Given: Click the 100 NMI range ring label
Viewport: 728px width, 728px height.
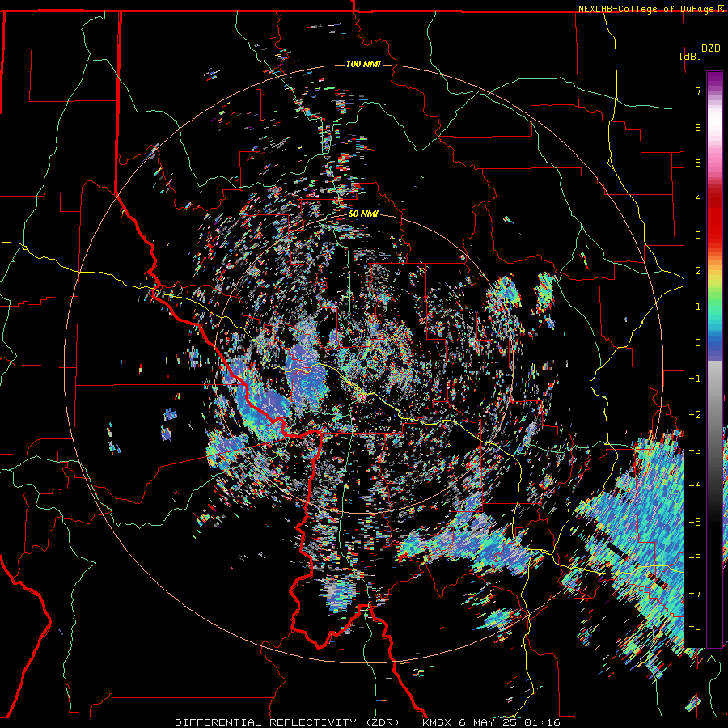Looking at the screenshot, I should (363, 64).
